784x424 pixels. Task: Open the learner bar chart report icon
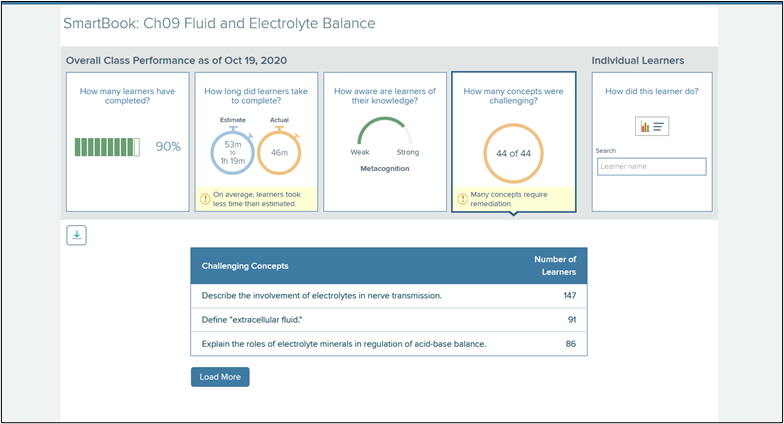tap(652, 126)
